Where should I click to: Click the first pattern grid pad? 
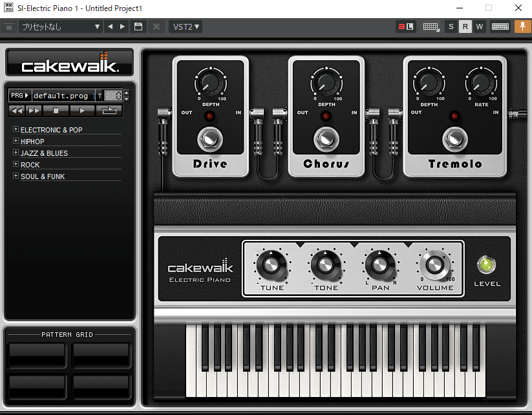point(37,355)
